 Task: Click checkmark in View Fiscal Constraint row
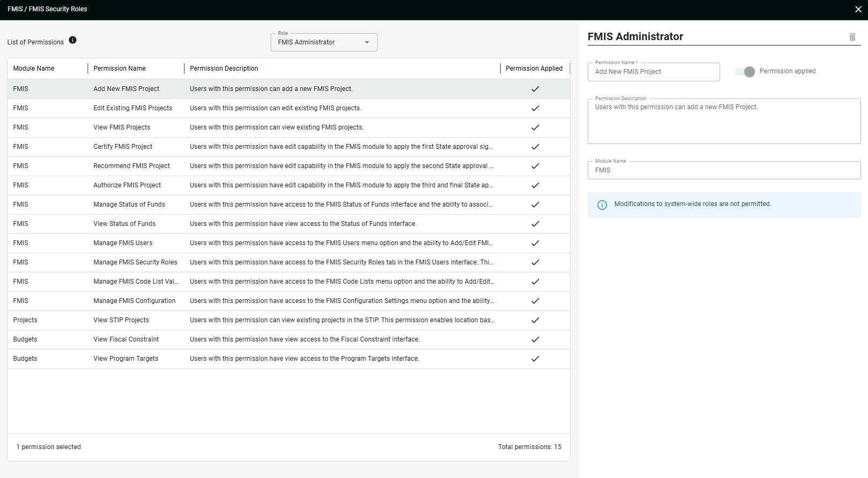click(x=535, y=339)
